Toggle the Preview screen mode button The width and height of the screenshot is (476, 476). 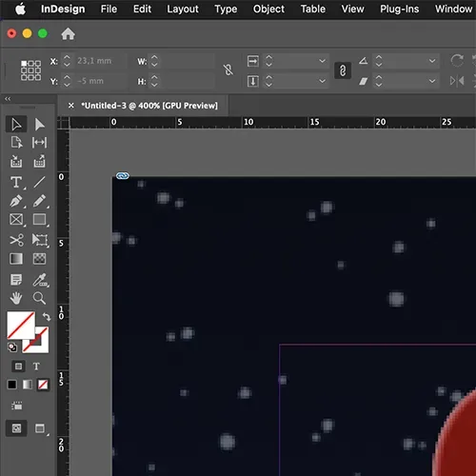(40, 428)
